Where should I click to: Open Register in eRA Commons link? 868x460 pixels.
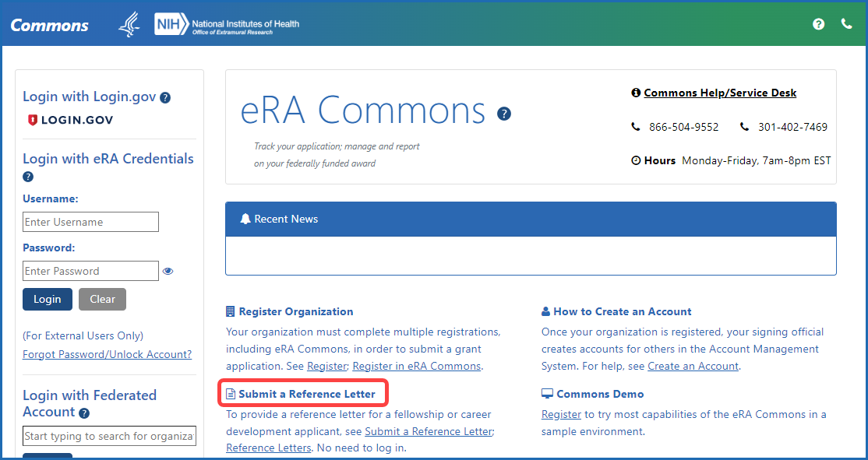click(x=417, y=366)
